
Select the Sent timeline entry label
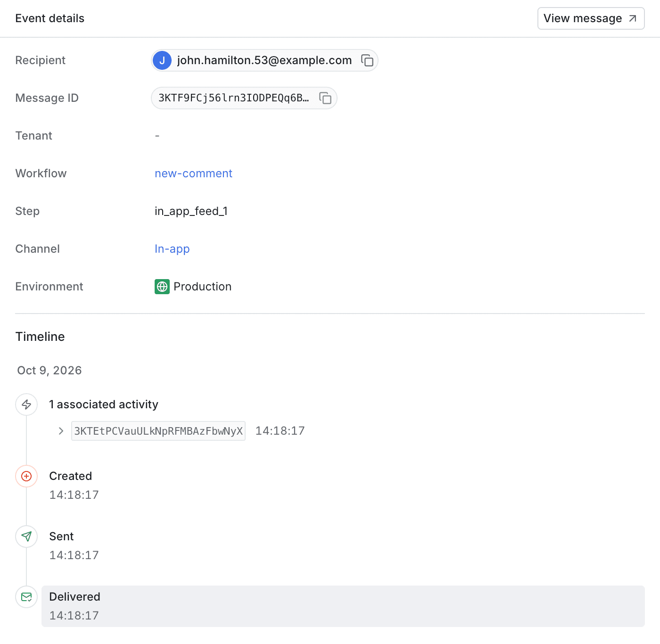61,537
